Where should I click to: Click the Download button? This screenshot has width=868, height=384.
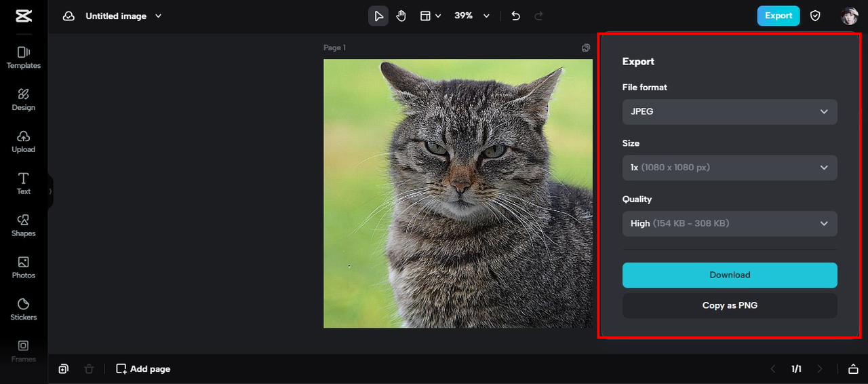(730, 275)
